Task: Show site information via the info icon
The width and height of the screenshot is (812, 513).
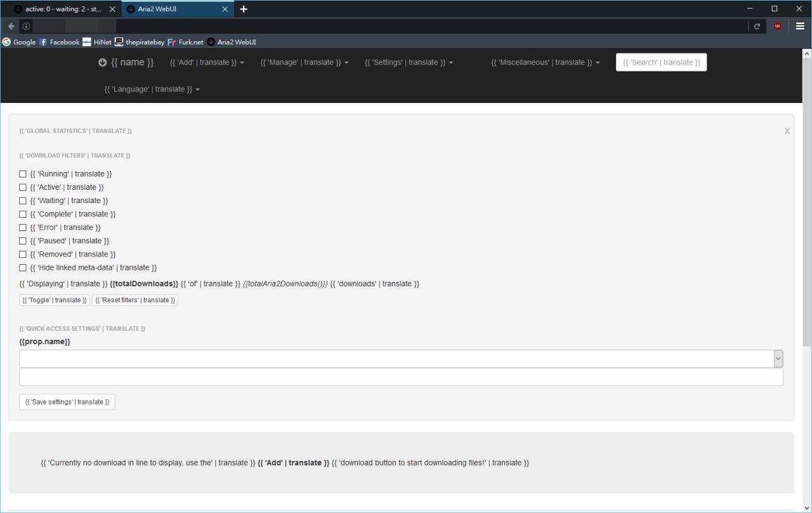Action: click(x=26, y=26)
